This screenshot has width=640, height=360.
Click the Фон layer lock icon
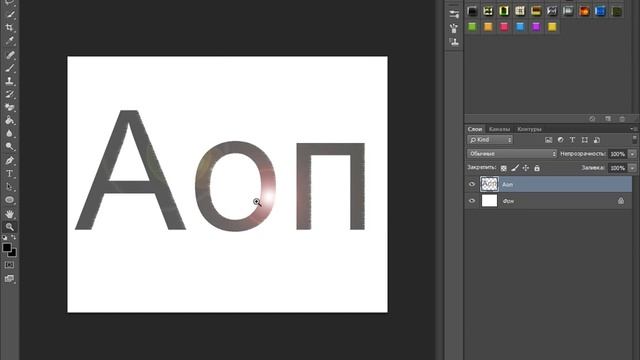coord(621,201)
